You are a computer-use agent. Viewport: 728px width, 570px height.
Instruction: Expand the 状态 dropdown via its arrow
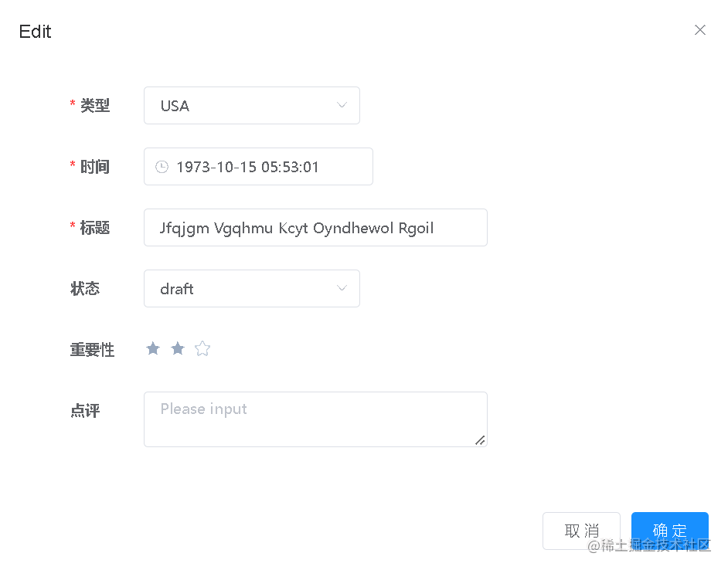tap(342, 289)
